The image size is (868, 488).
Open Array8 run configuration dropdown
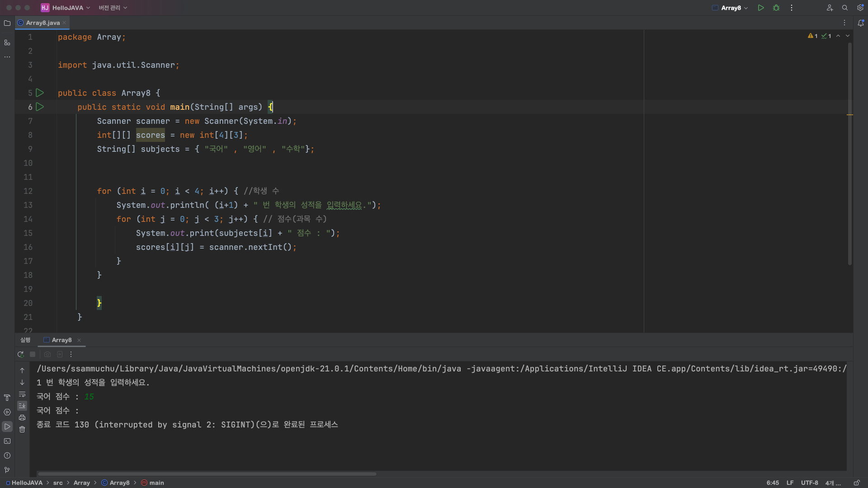tap(730, 8)
